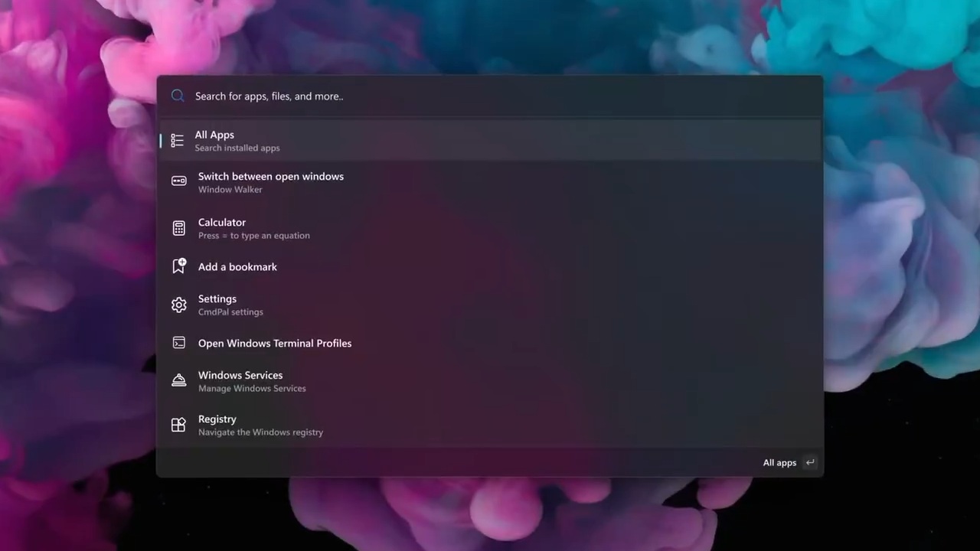Choose 'Open Windows Terminal Profiles' command
This screenshot has height=551, width=980.
coord(275,343)
